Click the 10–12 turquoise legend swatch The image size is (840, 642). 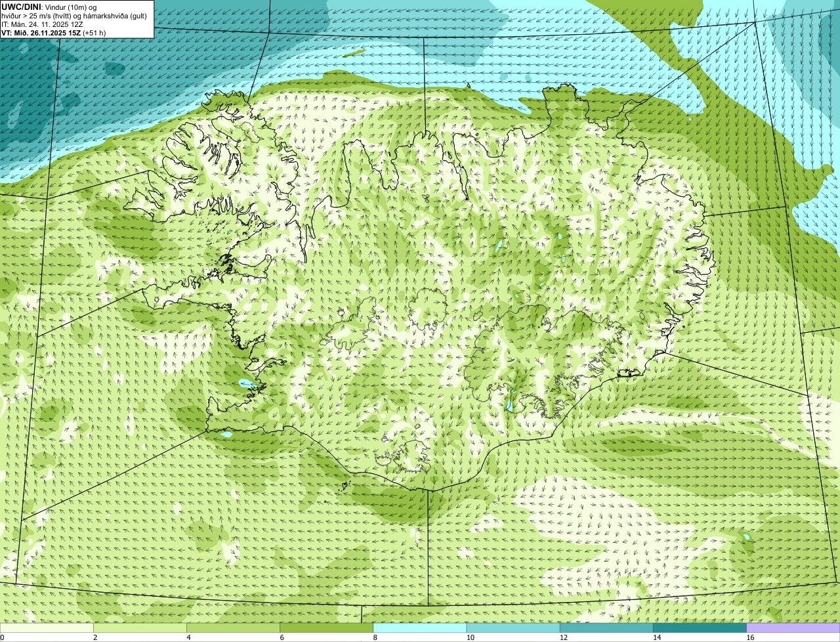(x=513, y=628)
